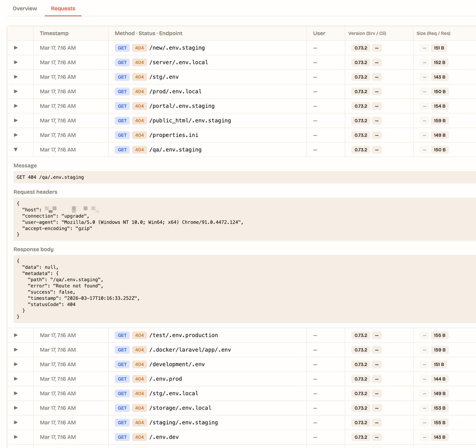Expand the /staging/.env.staging request row
This screenshot has height=448, width=476.
[x=16, y=422]
